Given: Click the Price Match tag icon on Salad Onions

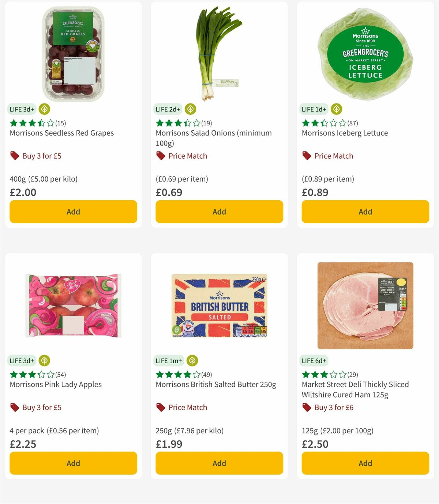Looking at the screenshot, I should [x=160, y=156].
